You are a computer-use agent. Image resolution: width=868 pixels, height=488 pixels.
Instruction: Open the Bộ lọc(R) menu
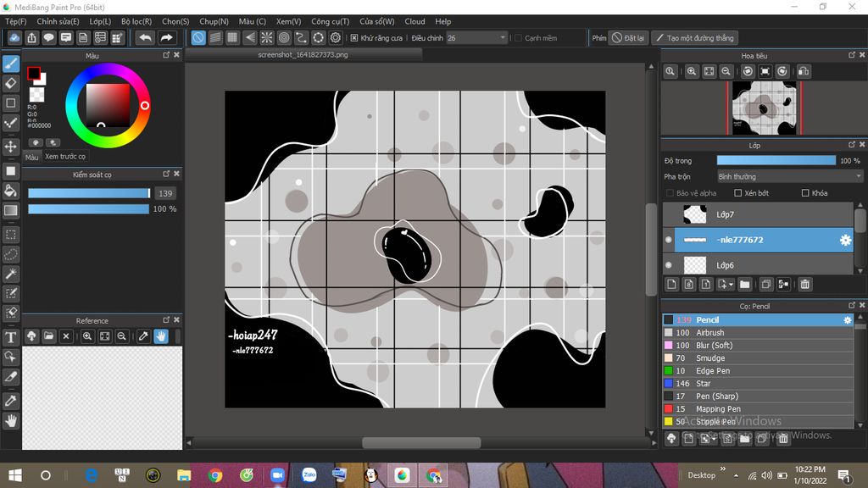pos(136,21)
